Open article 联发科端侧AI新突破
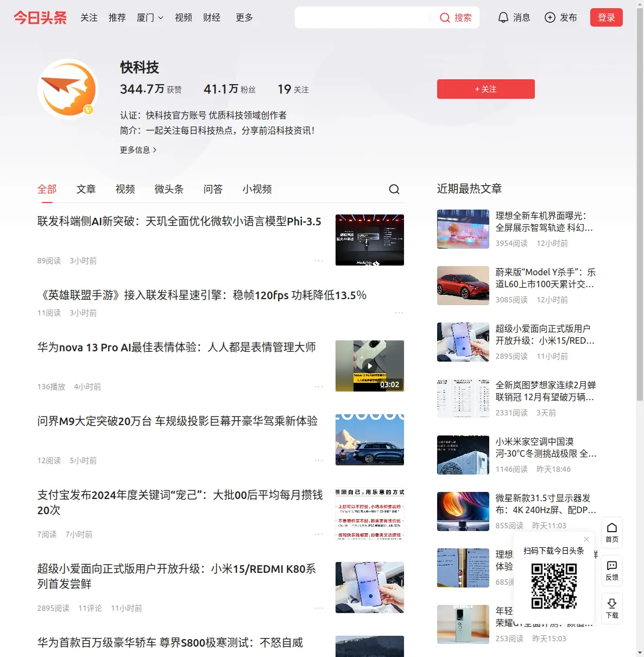Screen dimensions: 644x657 click(x=179, y=222)
